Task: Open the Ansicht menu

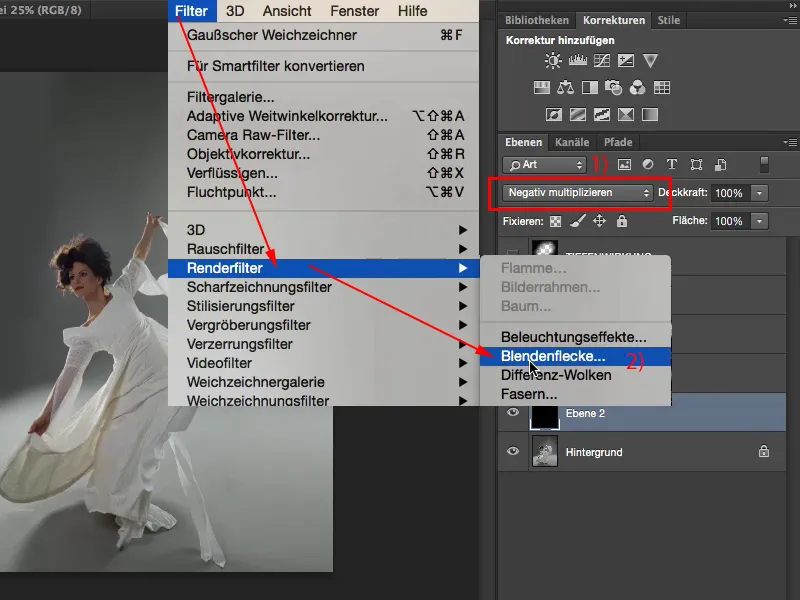Action: 287,11
